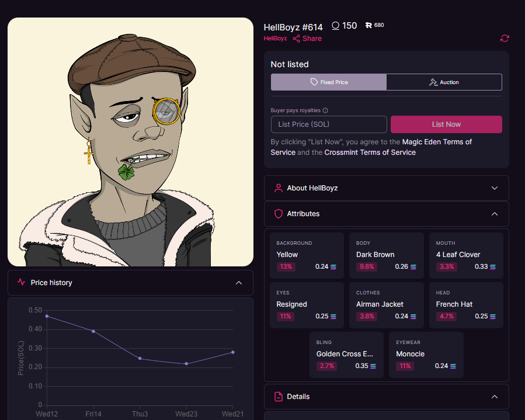
Task: Click the Yellow background attribute value
Action: coord(287,255)
